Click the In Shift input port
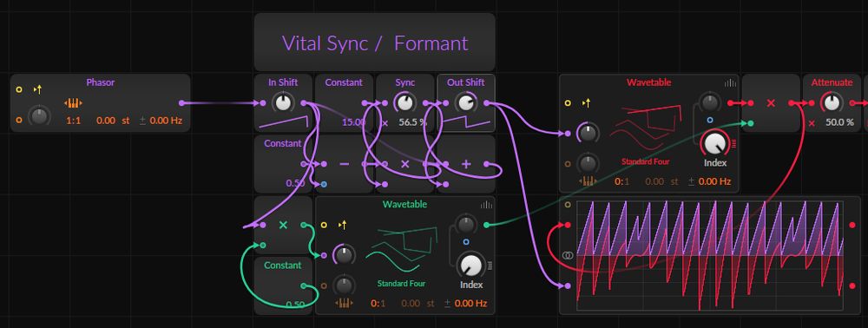 tap(263, 103)
